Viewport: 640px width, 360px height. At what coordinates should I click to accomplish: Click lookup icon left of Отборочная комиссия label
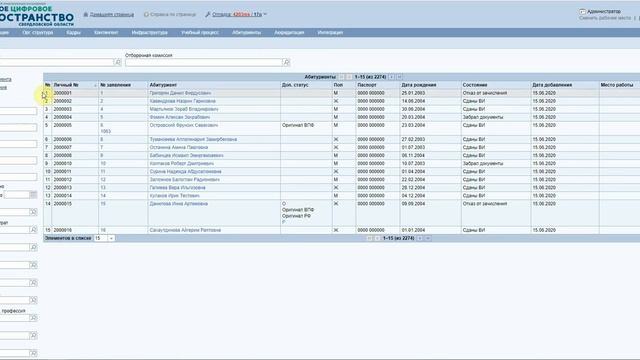coord(118,62)
